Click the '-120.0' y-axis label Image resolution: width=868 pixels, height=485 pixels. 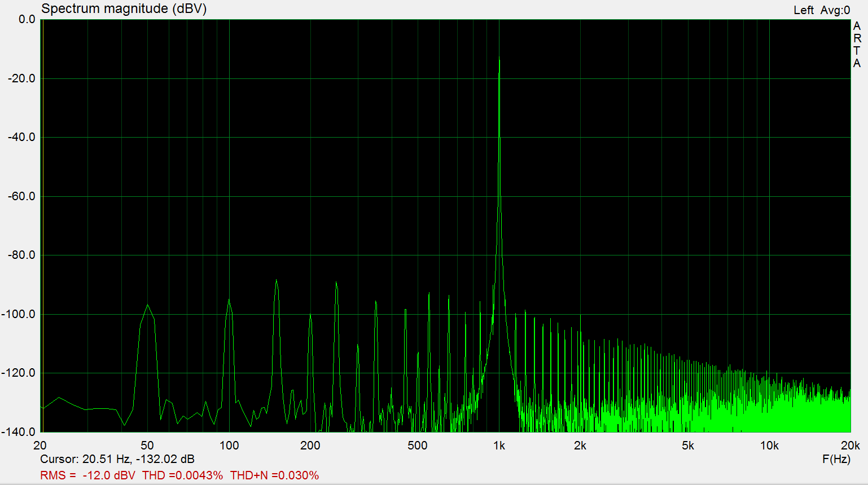click(19, 373)
